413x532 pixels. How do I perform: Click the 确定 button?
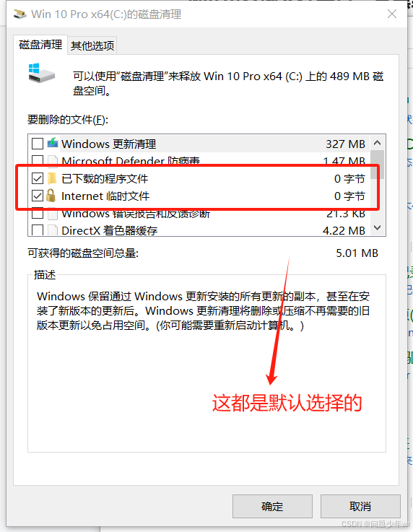pos(272,506)
